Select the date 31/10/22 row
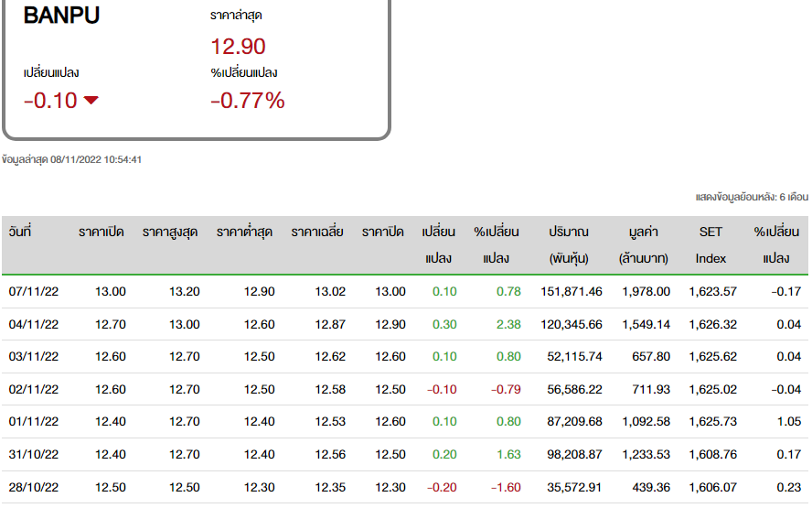Screen dimensions: 812x508 [x=405, y=455]
